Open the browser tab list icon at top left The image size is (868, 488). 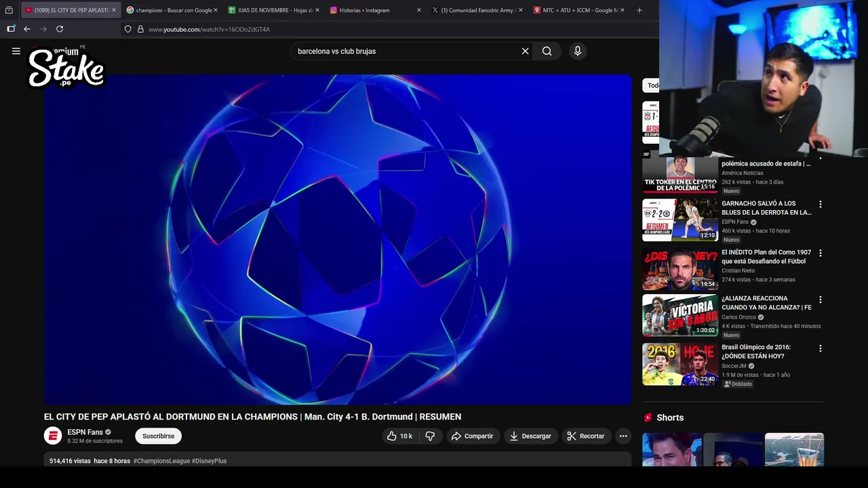pos(9,10)
